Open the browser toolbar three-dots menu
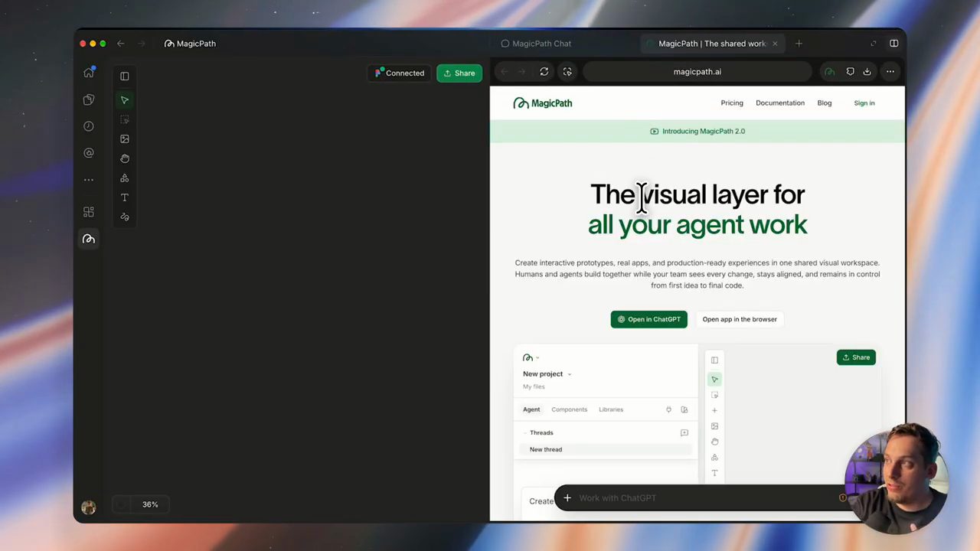The image size is (980, 551). pyautogui.click(x=890, y=72)
